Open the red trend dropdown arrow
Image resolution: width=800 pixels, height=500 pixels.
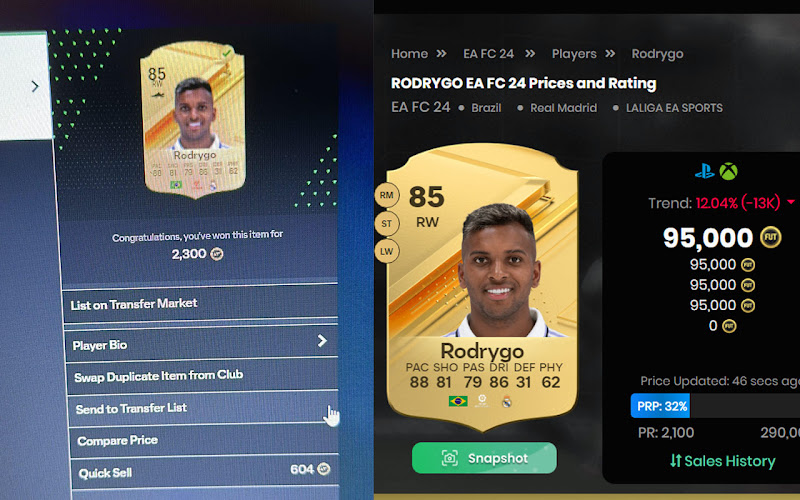pyautogui.click(x=791, y=202)
